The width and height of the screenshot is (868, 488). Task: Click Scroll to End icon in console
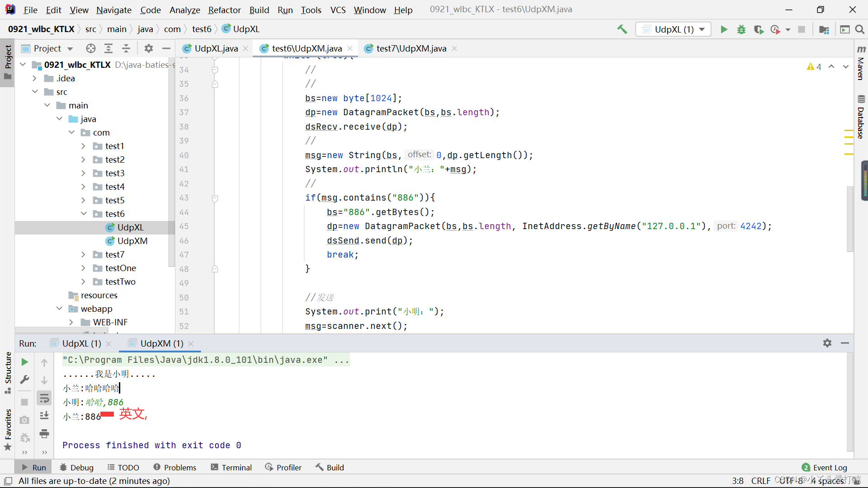coord(44,416)
